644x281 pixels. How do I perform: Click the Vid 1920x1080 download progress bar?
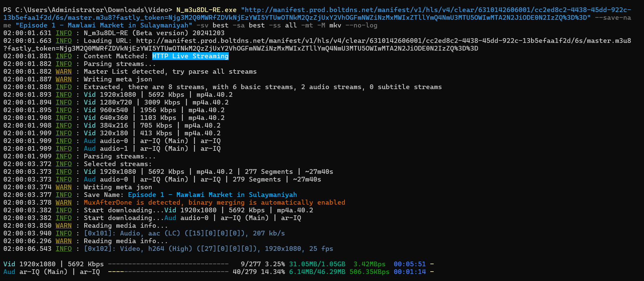point(168,264)
